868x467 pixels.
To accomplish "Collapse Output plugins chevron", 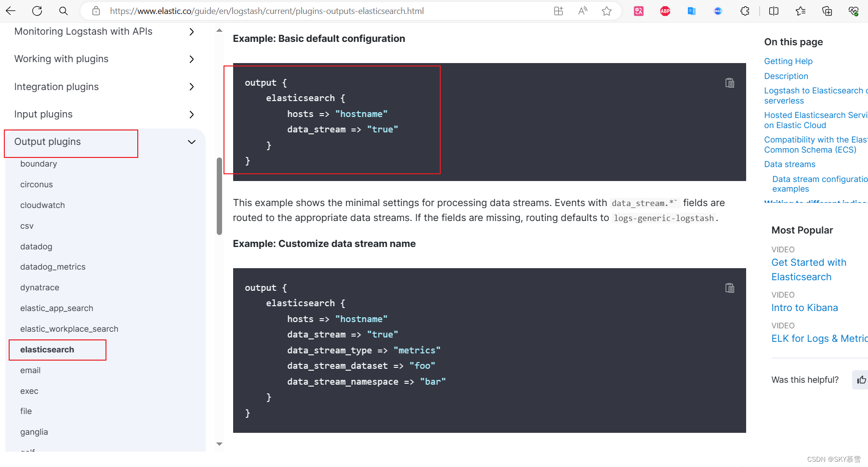I will [x=192, y=142].
